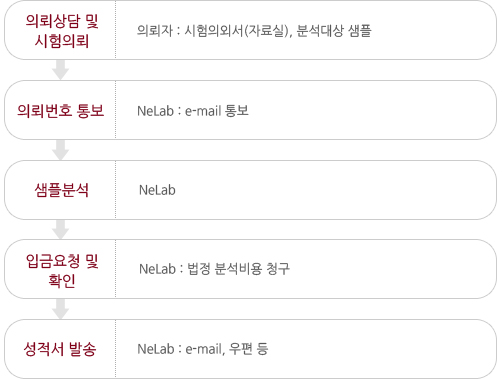This screenshot has height=379, width=503.
Task: Click the 분석대상 샘플 text
Action: [334, 31]
